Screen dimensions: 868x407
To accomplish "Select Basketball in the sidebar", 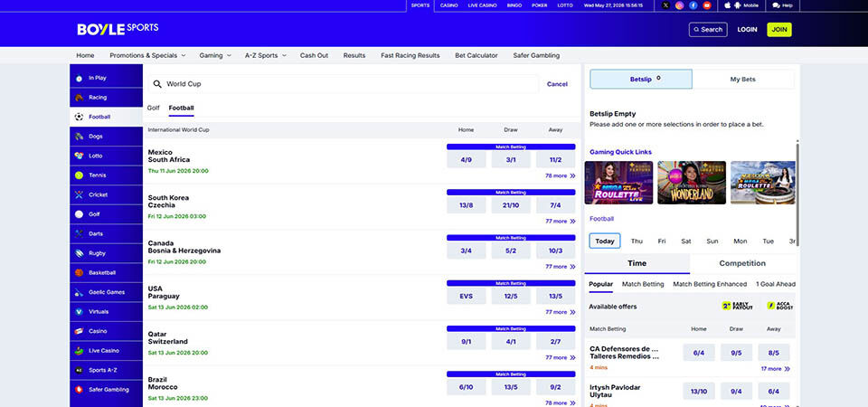I will [x=107, y=272].
